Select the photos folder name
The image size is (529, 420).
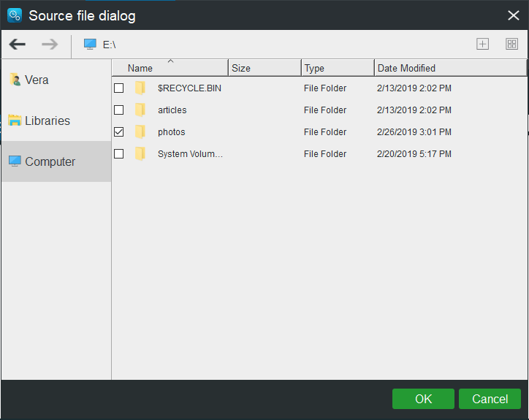(x=172, y=132)
